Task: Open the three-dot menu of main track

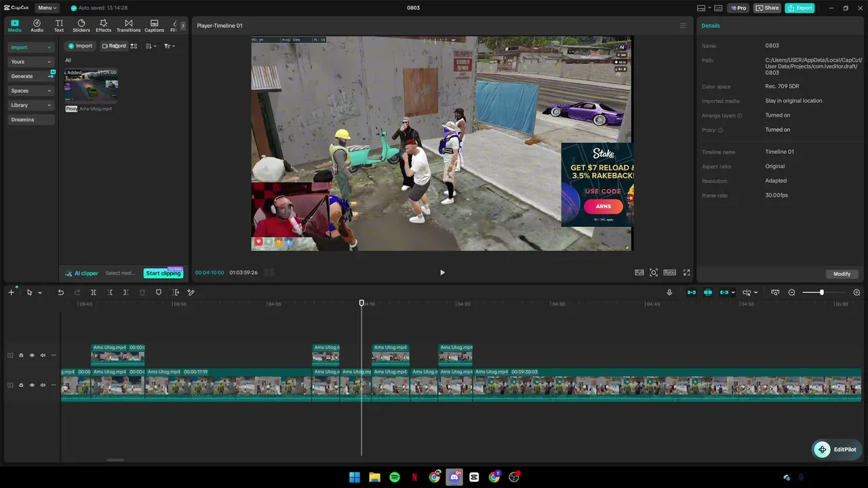Action: pyautogui.click(x=54, y=385)
